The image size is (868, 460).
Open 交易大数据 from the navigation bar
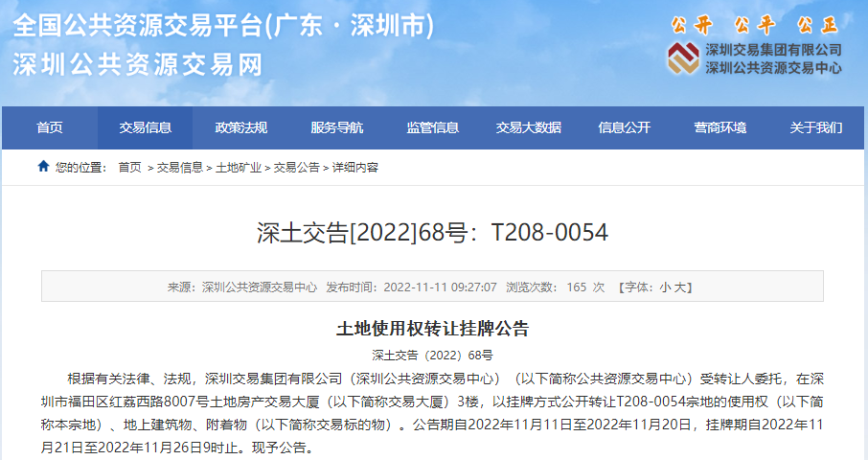(529, 127)
